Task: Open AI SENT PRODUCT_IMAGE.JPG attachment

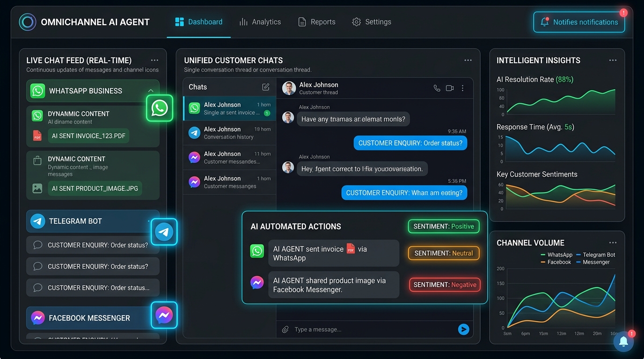Action: pyautogui.click(x=95, y=188)
